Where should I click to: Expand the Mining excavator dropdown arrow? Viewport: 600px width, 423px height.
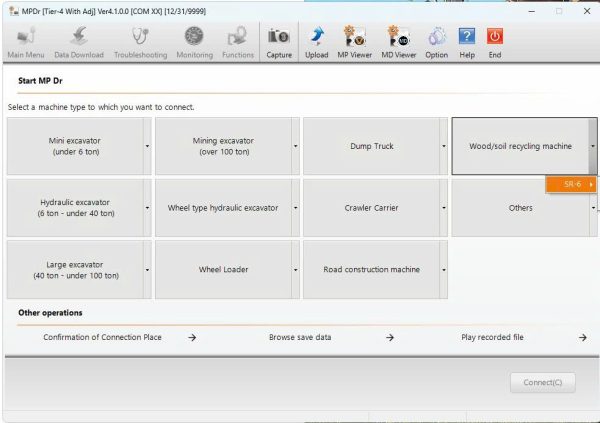tap(295, 146)
